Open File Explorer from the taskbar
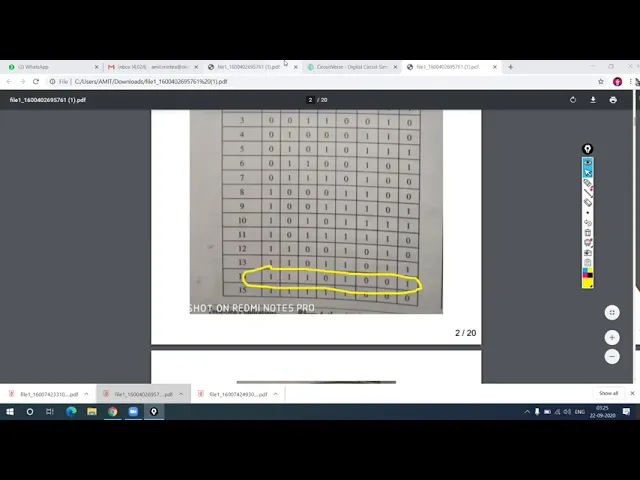The image size is (640, 480). pos(92,412)
